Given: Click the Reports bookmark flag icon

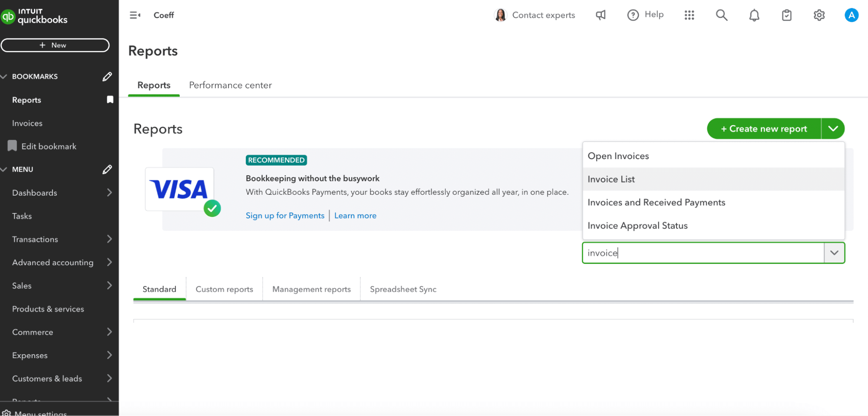Looking at the screenshot, I should pyautogui.click(x=110, y=100).
